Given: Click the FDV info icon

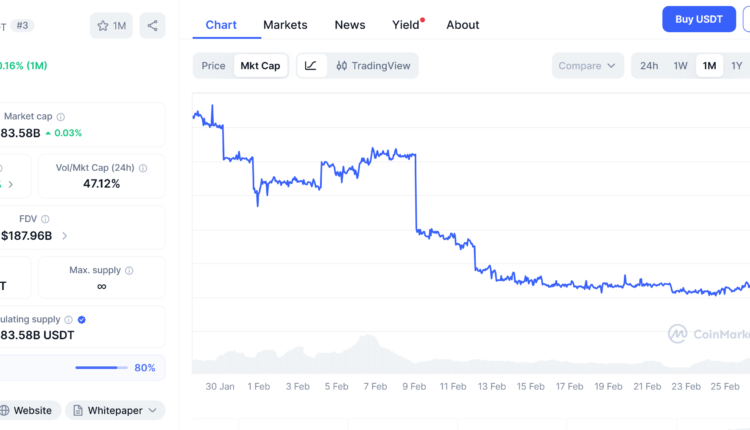Looking at the screenshot, I should [45, 219].
